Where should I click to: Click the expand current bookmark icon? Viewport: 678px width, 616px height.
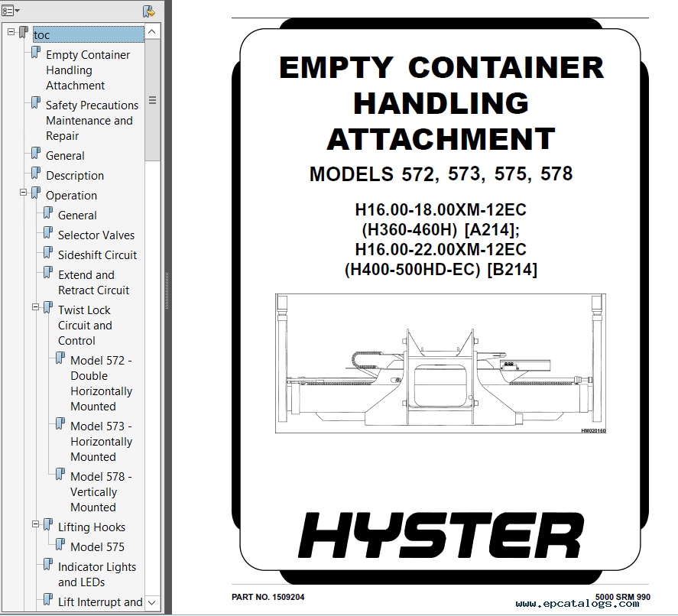click(x=149, y=11)
